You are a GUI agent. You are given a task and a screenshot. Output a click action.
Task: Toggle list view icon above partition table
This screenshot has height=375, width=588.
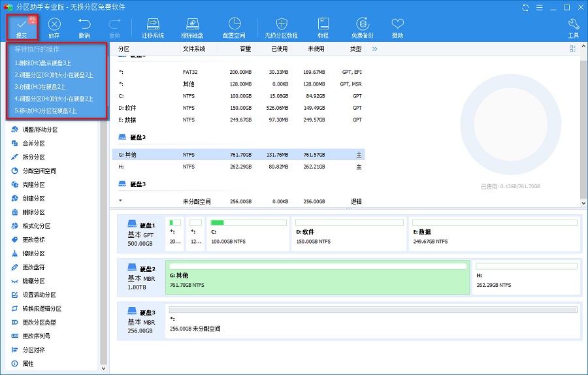point(573,49)
